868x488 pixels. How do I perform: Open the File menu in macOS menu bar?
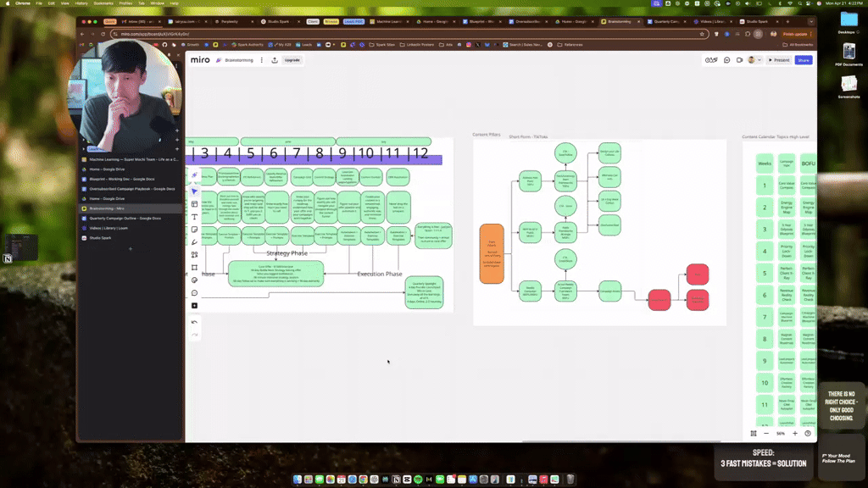click(39, 3)
